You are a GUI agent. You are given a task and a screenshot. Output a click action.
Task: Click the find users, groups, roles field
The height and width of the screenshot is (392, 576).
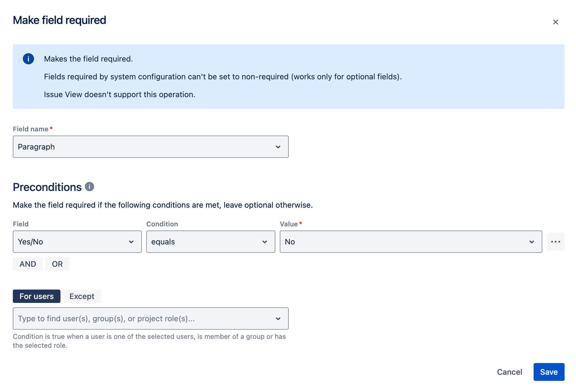139,318
